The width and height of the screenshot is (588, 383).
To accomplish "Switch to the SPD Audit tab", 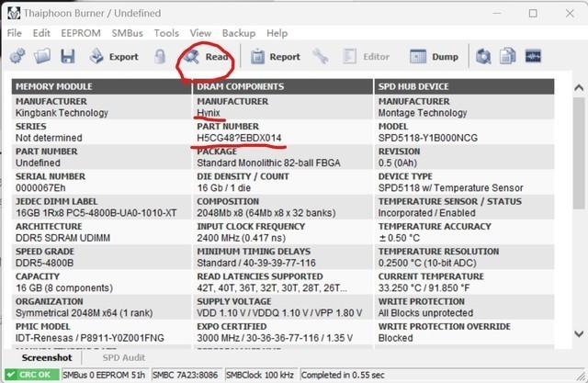I will click(124, 358).
